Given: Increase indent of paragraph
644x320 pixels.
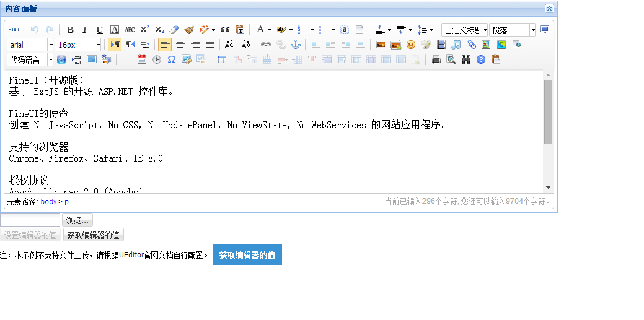Looking at the screenshot, I should point(144,45).
